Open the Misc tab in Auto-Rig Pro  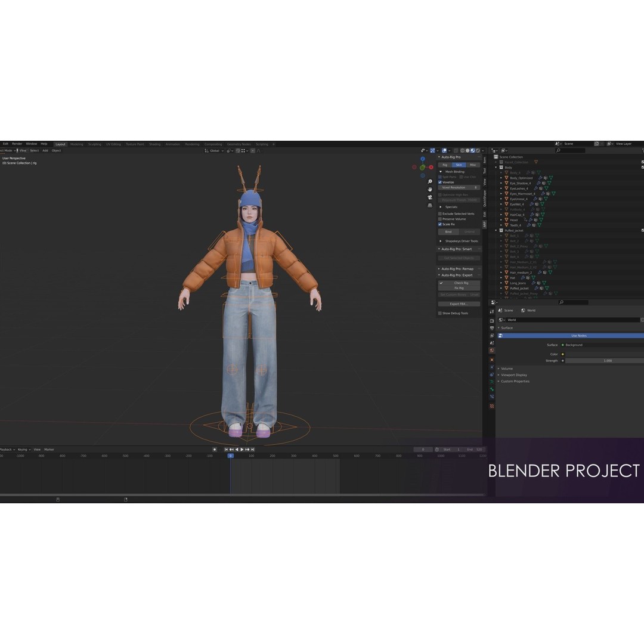pyautogui.click(x=473, y=165)
